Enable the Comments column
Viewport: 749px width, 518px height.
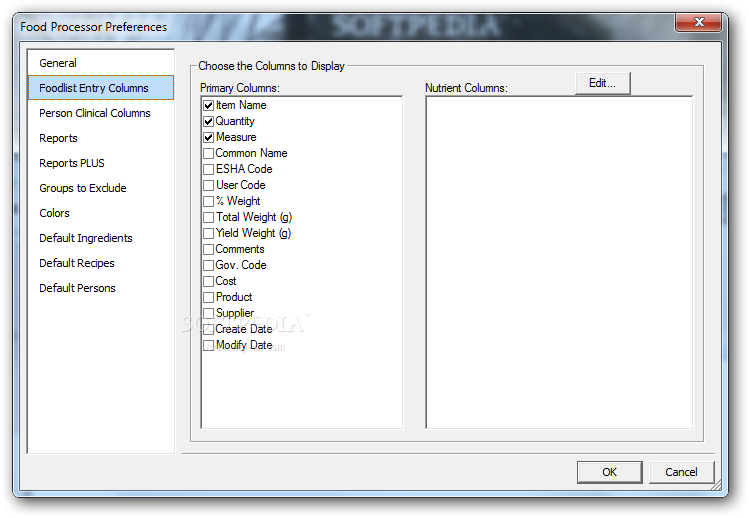[208, 249]
